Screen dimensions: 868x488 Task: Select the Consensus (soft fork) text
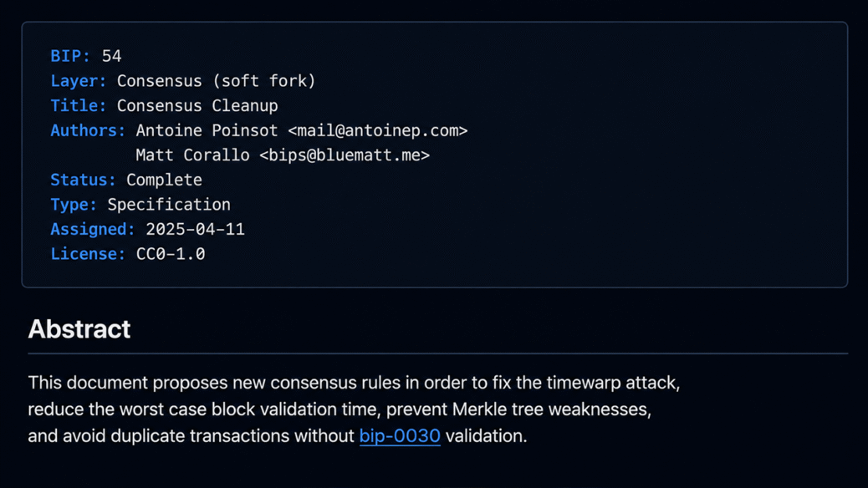(216, 81)
